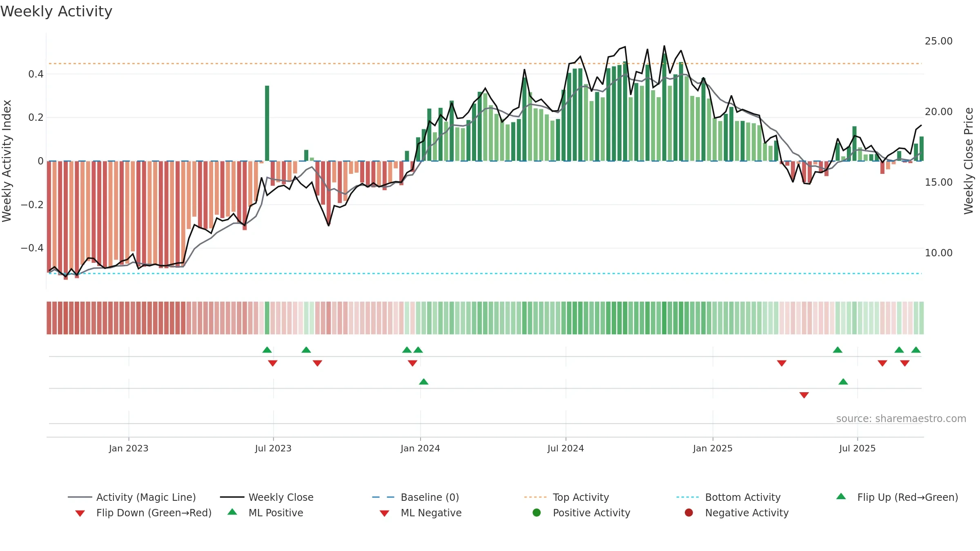The width and height of the screenshot is (980, 551).
Task: Click the red ML Negative legend triangle
Action: 384,513
